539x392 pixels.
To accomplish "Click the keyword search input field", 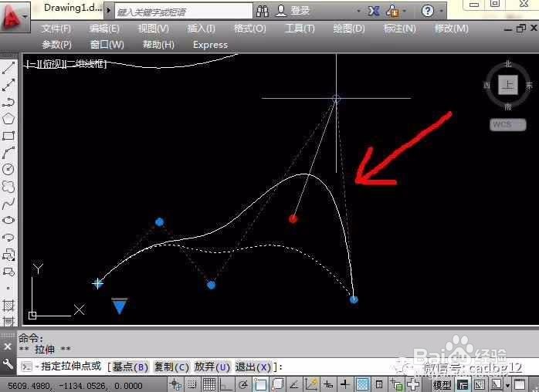I will coord(184,12).
